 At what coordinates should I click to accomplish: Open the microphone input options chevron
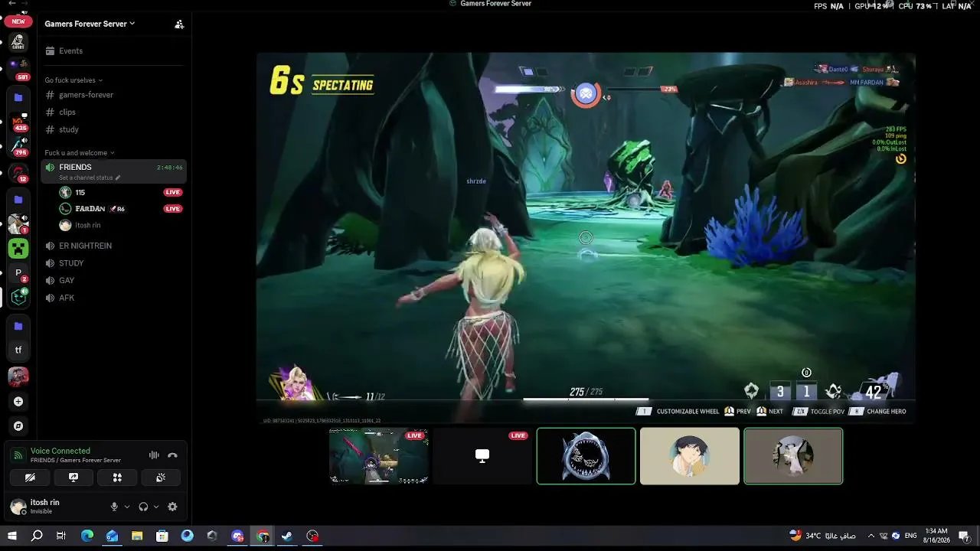point(127,507)
